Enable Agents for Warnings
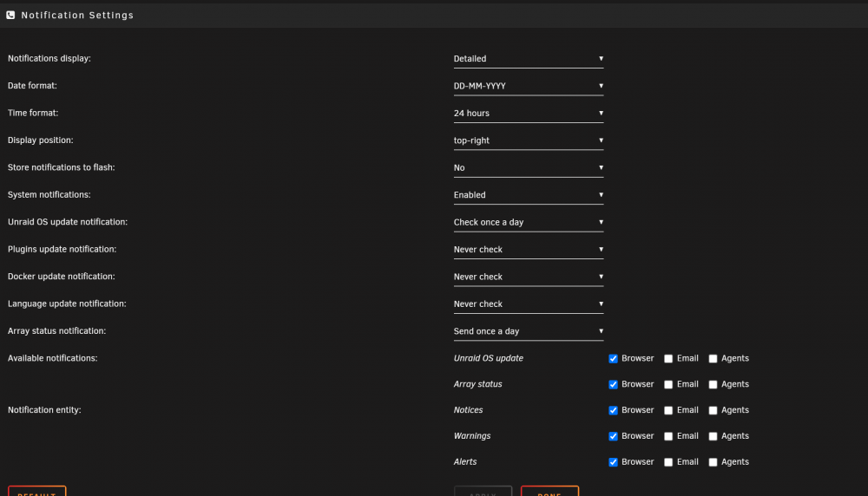This screenshot has height=496, width=868. pos(713,436)
